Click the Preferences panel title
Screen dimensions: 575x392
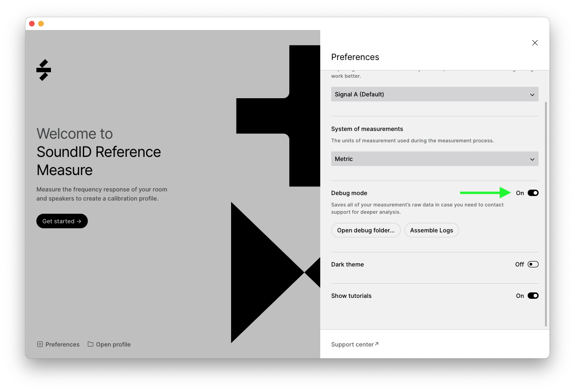click(355, 57)
